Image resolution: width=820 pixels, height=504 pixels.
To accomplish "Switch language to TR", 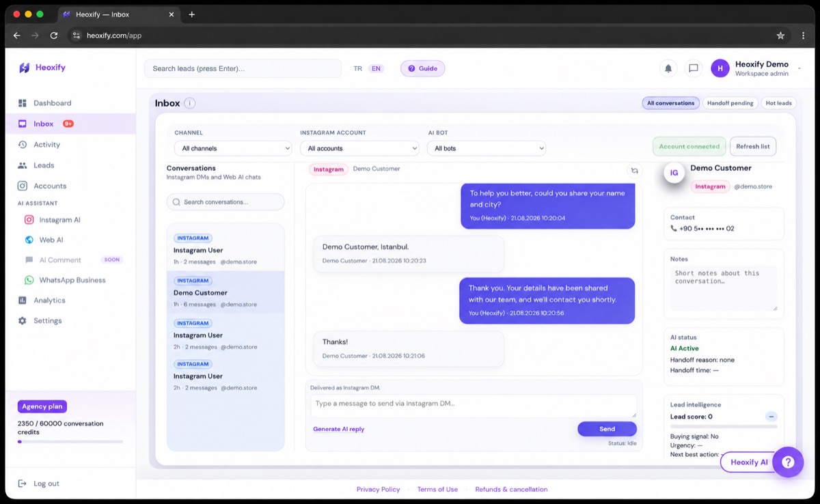I will [x=357, y=69].
